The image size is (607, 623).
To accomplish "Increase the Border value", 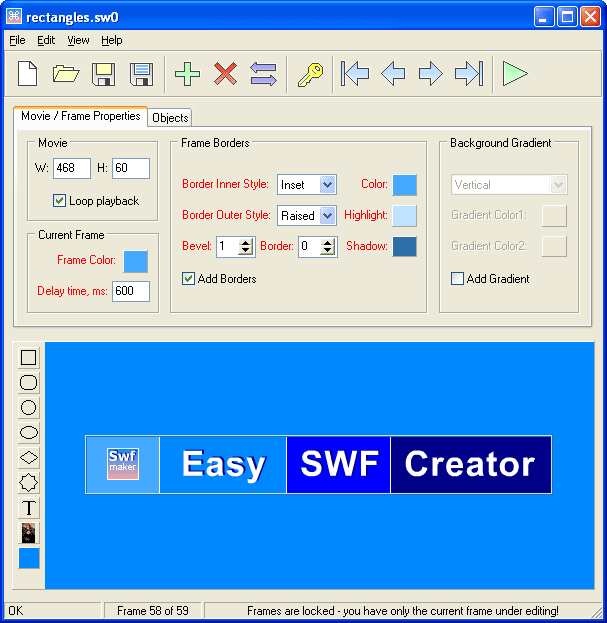I will pos(327,242).
